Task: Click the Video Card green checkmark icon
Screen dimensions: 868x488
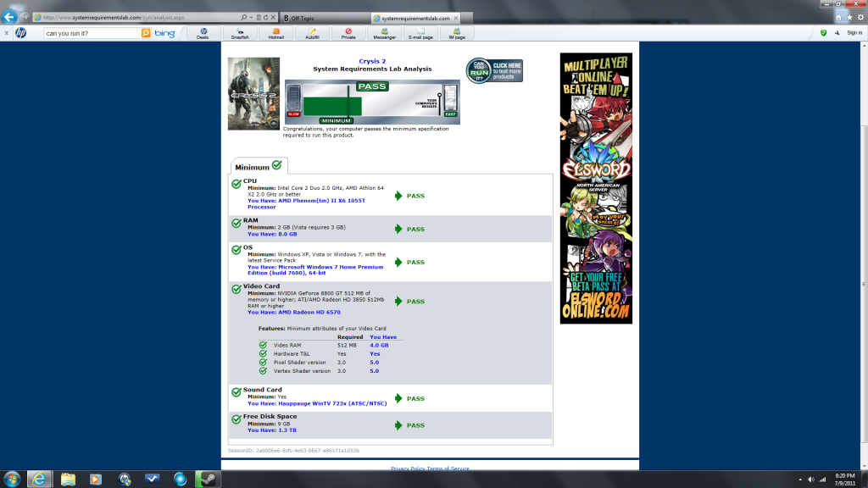Action: [x=236, y=289]
